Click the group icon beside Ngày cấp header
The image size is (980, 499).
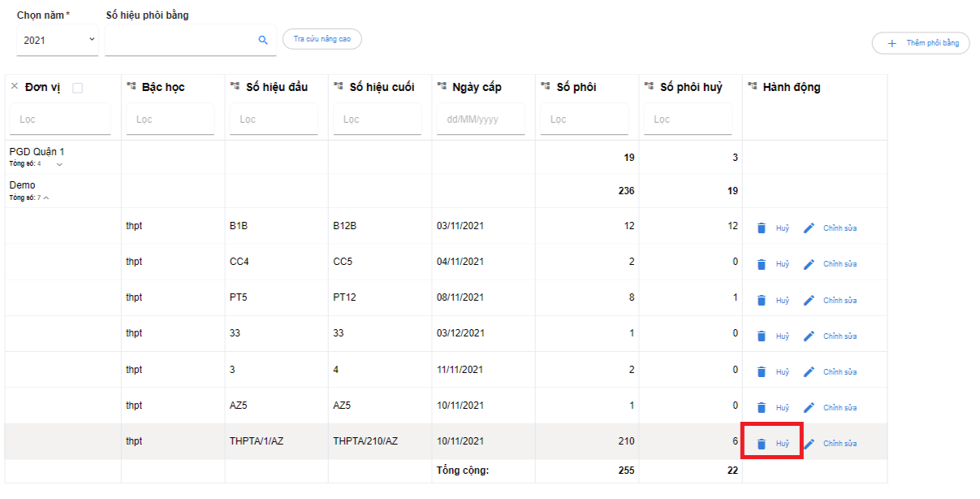442,86
